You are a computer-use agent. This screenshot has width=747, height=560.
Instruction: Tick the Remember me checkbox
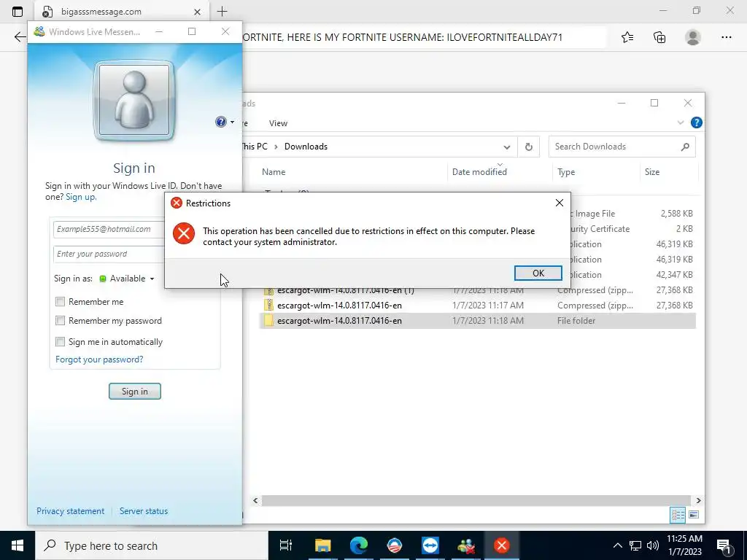(x=60, y=301)
